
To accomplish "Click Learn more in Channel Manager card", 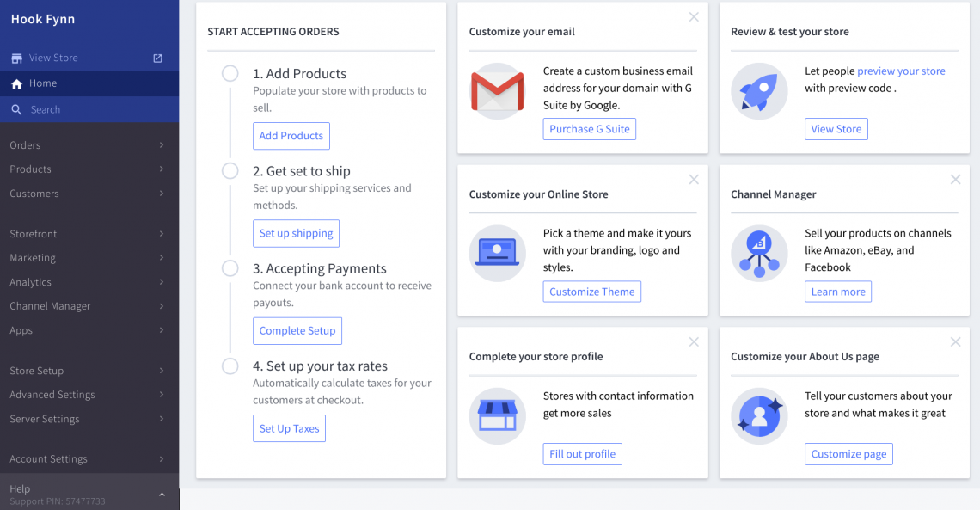I will pos(838,292).
